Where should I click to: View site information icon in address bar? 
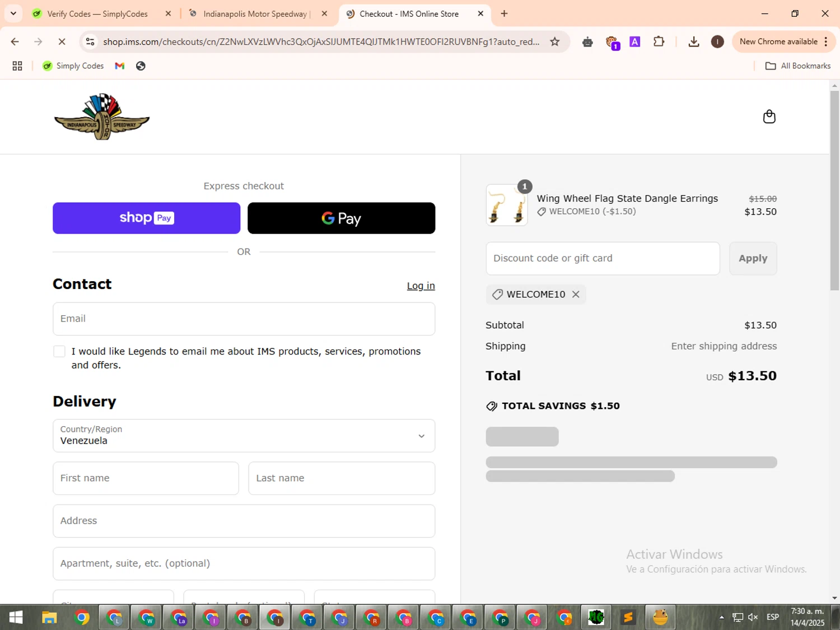pyautogui.click(x=90, y=41)
